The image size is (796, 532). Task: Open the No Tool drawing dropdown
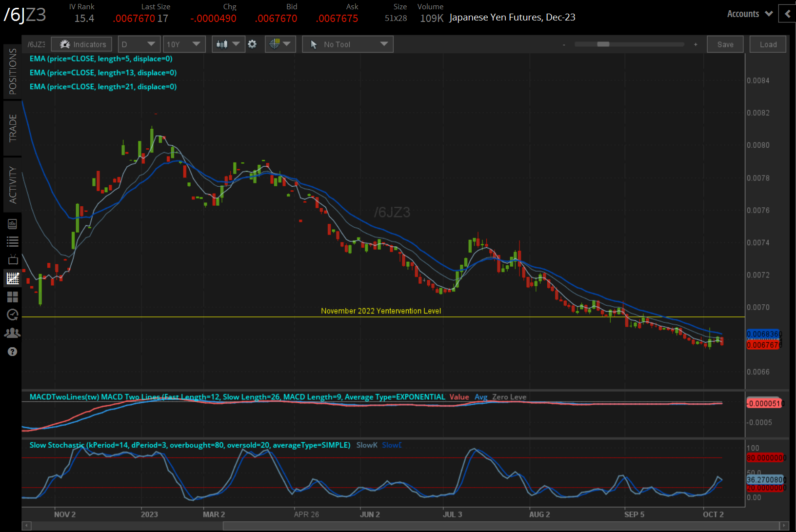347,44
